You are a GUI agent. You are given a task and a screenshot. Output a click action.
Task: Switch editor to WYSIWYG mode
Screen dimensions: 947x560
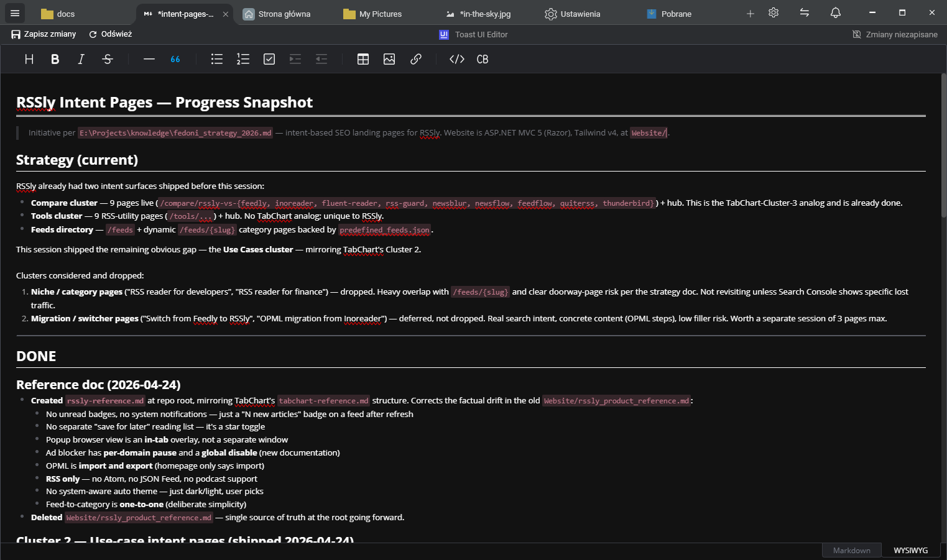911,550
